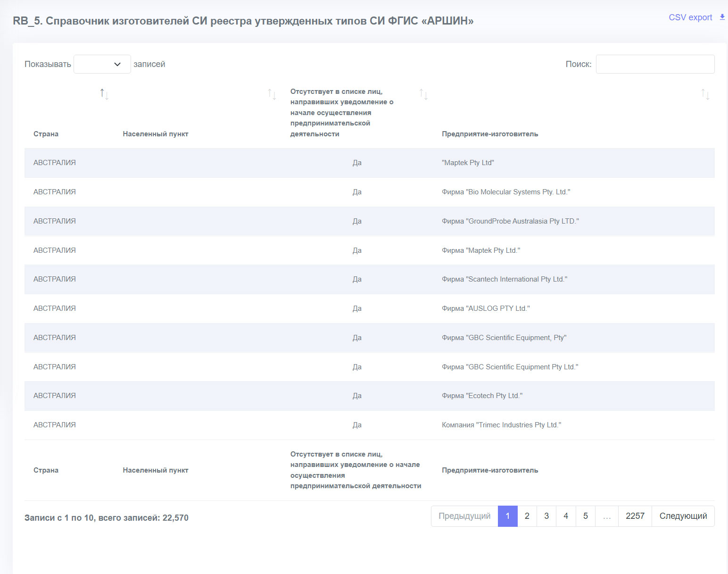Click the footer Населенный пункт column label
This screenshot has width=728, height=574.
point(156,470)
